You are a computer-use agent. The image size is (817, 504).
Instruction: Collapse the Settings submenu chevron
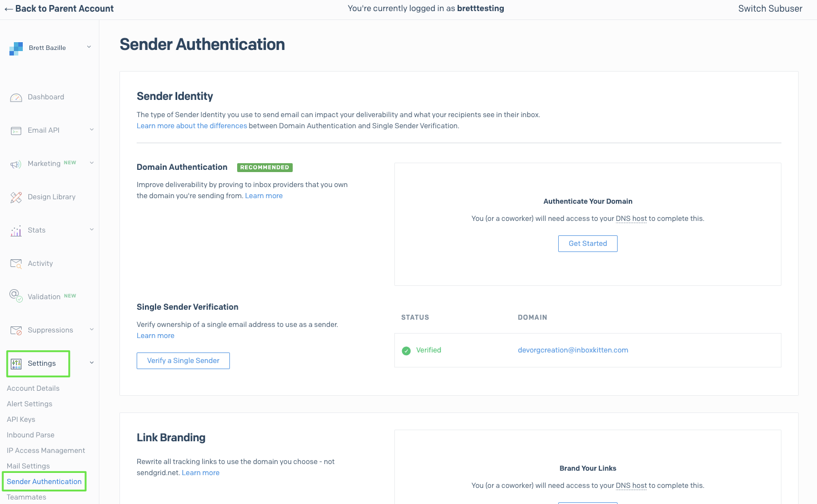pos(92,363)
